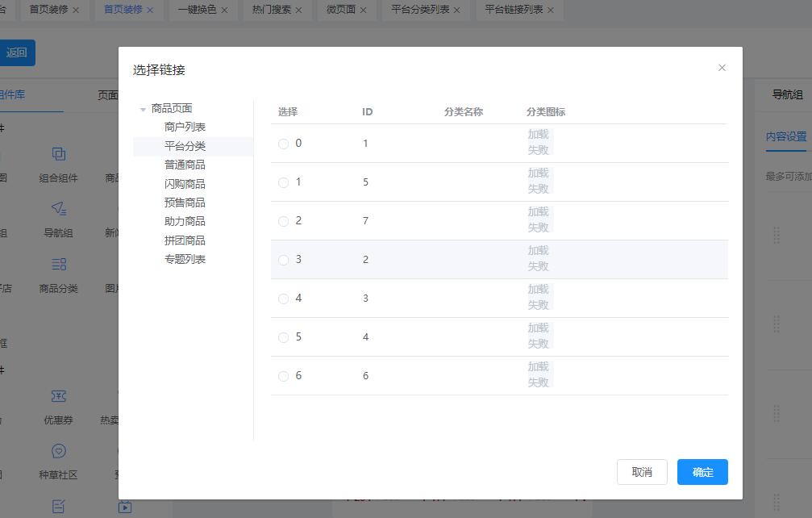Screen dimensions: 812x518
Task: Click the 确定 confirm button
Action: point(702,472)
